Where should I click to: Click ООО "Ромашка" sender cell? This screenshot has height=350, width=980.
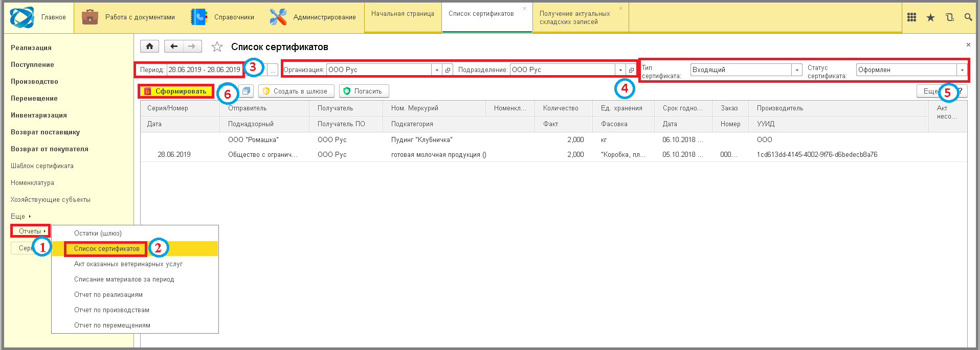(x=253, y=140)
